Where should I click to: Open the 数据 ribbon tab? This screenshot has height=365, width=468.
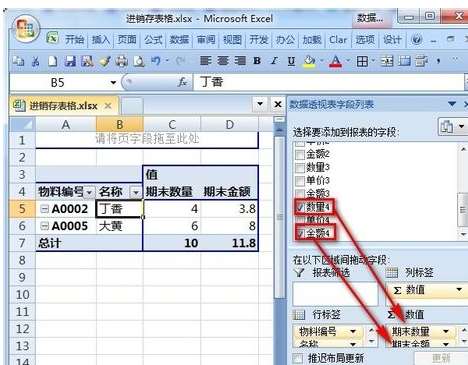click(179, 40)
